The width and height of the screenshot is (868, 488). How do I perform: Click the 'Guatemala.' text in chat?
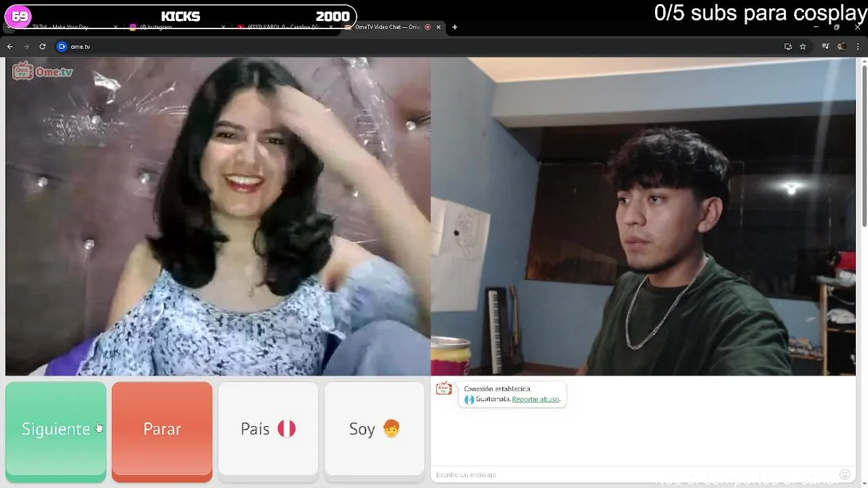[x=493, y=399]
